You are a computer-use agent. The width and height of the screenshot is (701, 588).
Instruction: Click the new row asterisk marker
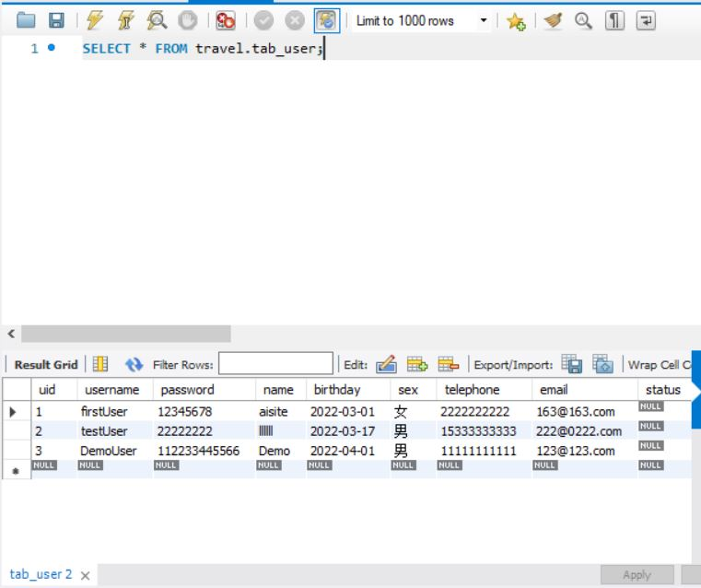coord(16,471)
